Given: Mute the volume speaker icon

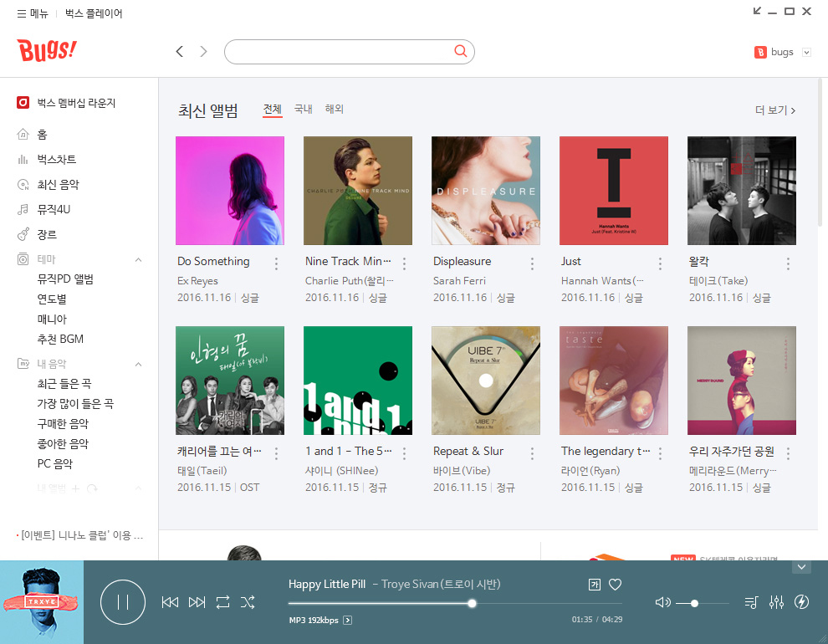Looking at the screenshot, I should click(x=662, y=602).
